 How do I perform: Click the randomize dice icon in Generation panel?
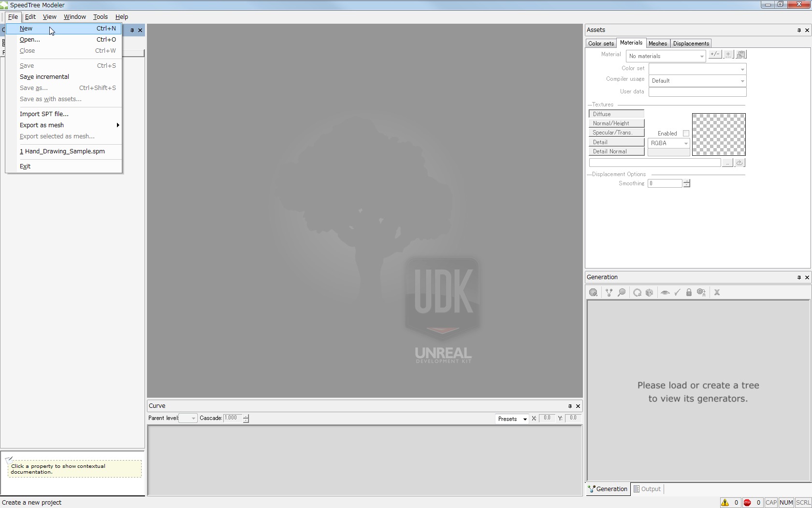[x=650, y=293]
